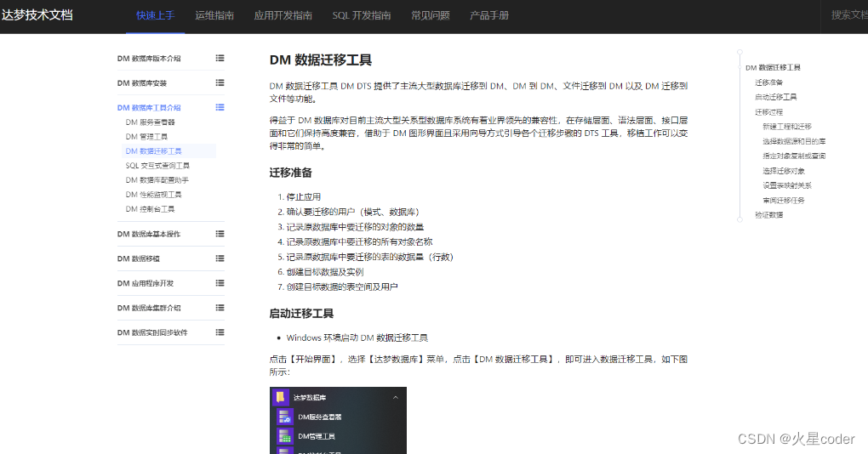
Task: Jump to 选择数据源和目的库 in the right outline
Action: tap(794, 141)
